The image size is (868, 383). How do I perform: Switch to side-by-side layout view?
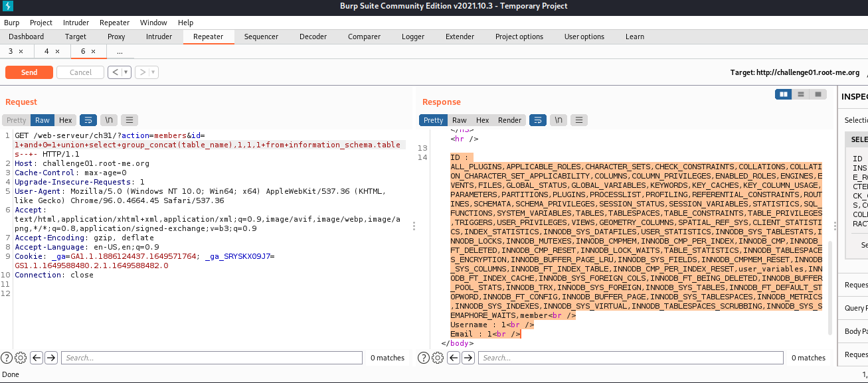pyautogui.click(x=784, y=94)
